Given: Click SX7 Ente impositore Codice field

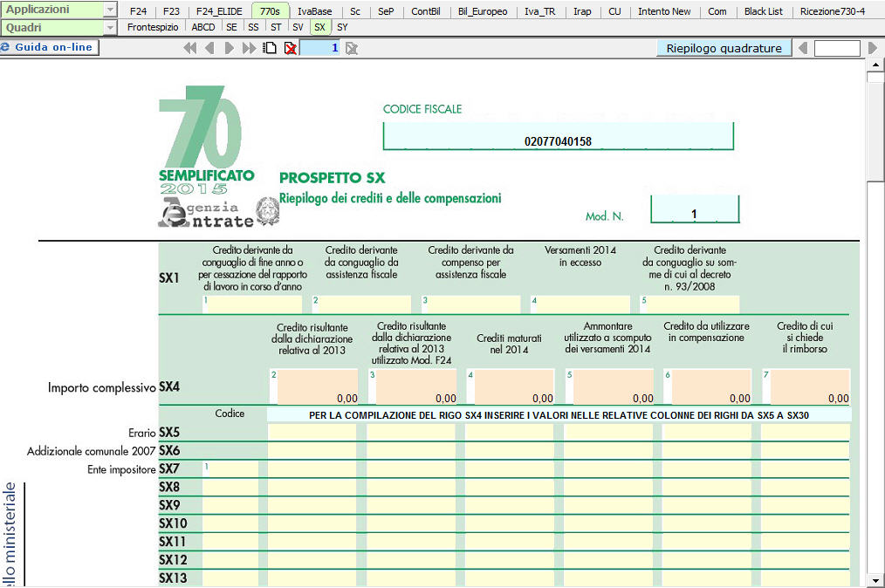Looking at the screenshot, I should coord(230,469).
